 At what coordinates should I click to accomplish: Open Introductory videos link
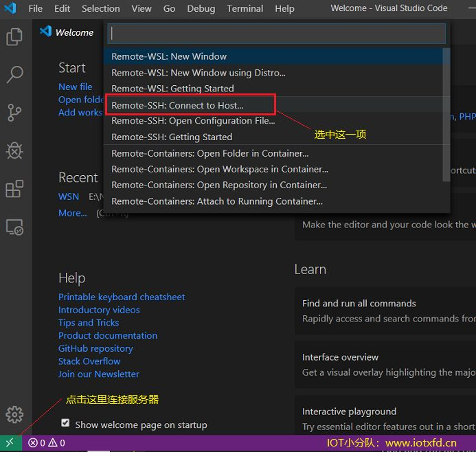coord(99,310)
